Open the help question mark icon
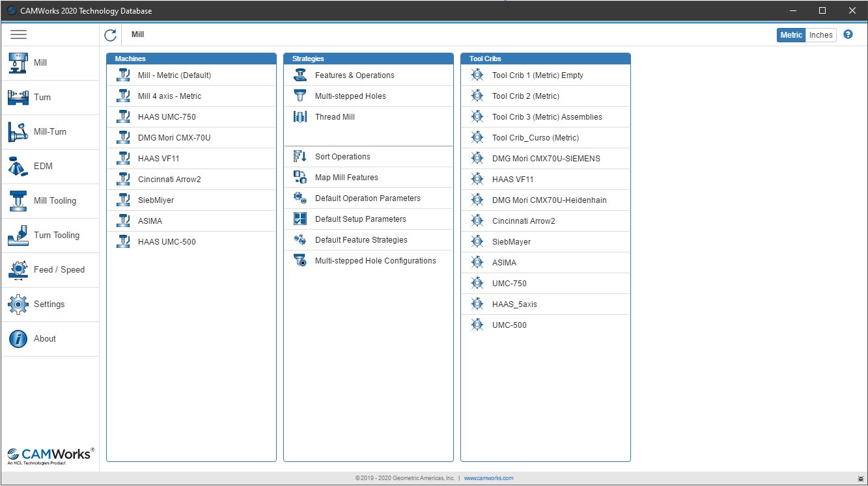Image resolution: width=868 pixels, height=486 pixels. tap(848, 34)
